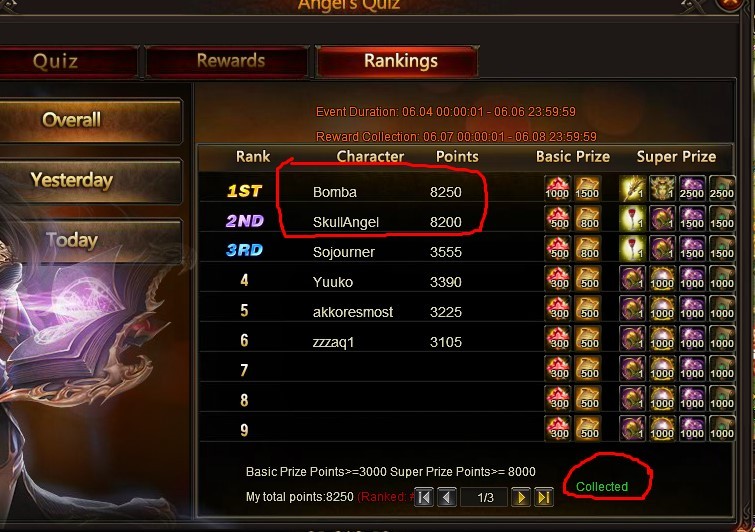
Task: Go to next rankings page
Action: [x=521, y=497]
